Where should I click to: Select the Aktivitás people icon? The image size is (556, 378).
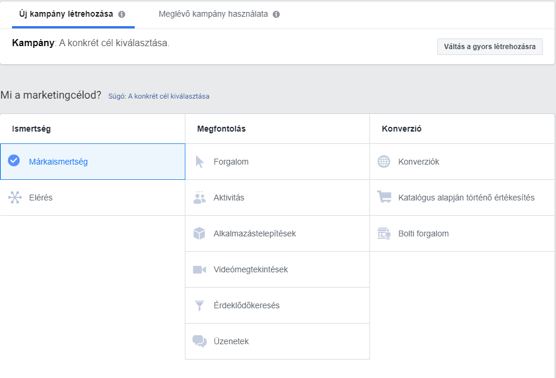(x=200, y=198)
